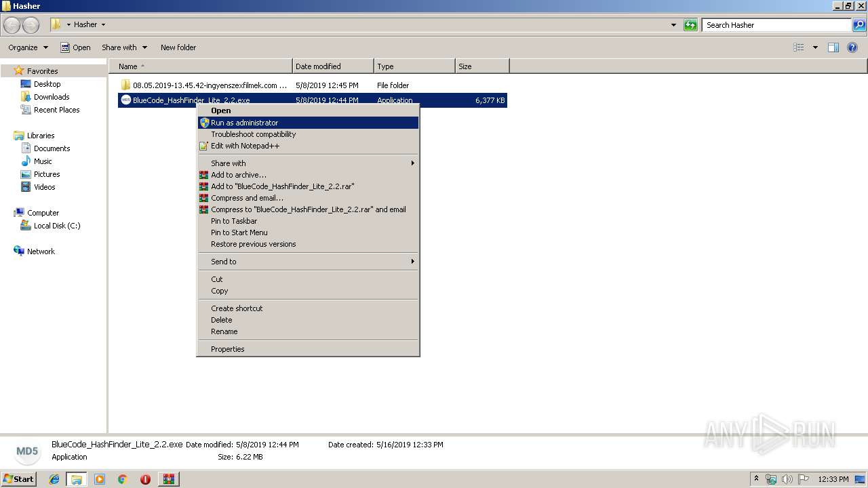Open the address bar history dropdown
Image resolution: width=868 pixels, height=488 pixels.
673,25
